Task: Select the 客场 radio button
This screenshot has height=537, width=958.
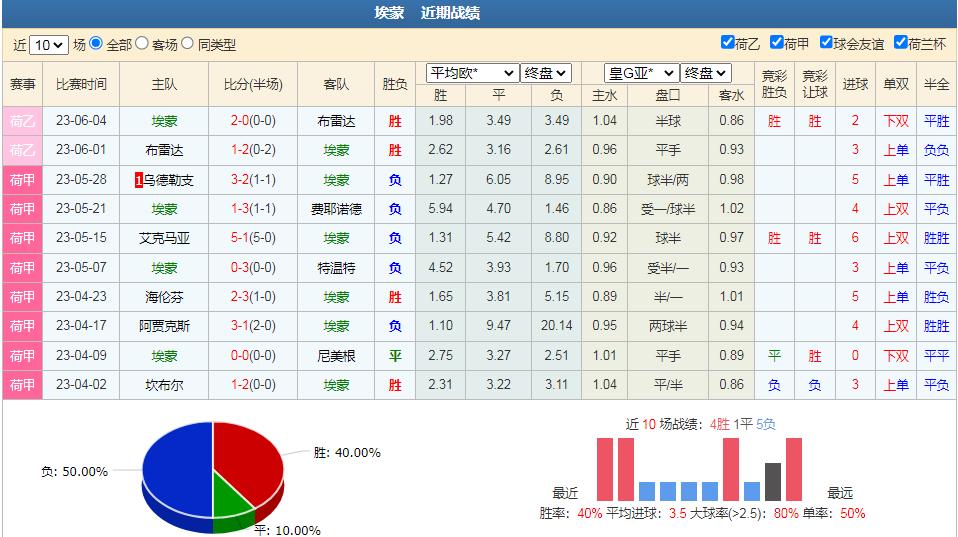Action: click(x=142, y=43)
